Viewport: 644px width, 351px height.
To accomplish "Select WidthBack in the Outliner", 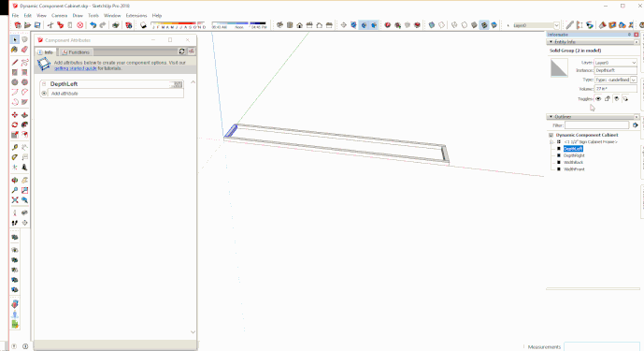I will (573, 163).
